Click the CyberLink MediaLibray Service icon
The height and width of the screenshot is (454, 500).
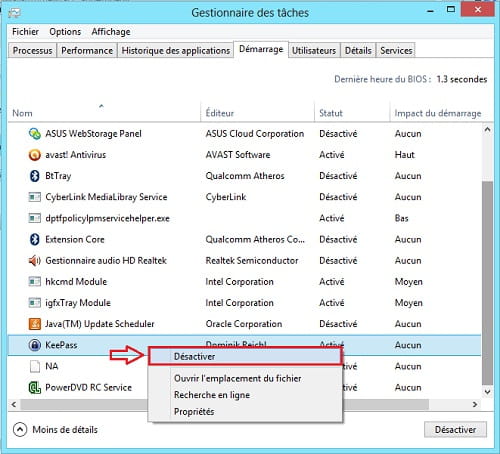(35, 197)
